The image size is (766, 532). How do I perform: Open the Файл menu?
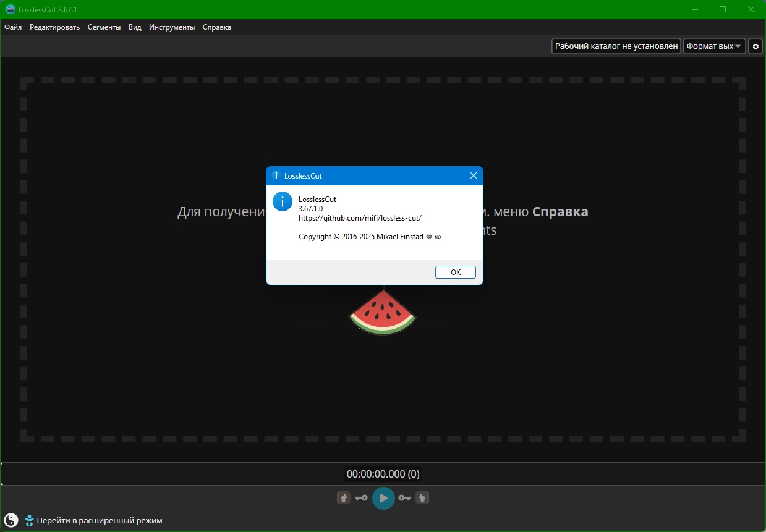click(13, 27)
